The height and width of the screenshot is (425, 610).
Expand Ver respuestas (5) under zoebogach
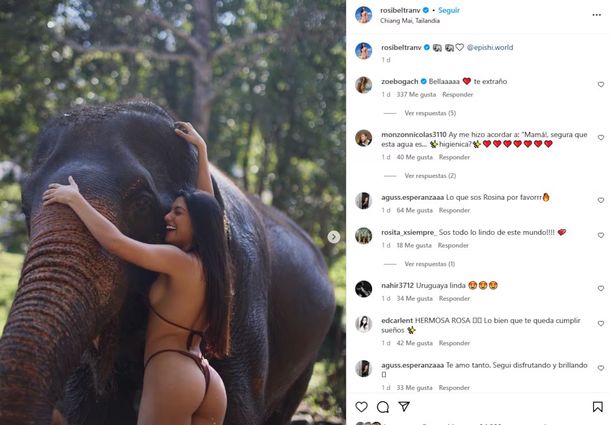click(x=430, y=113)
